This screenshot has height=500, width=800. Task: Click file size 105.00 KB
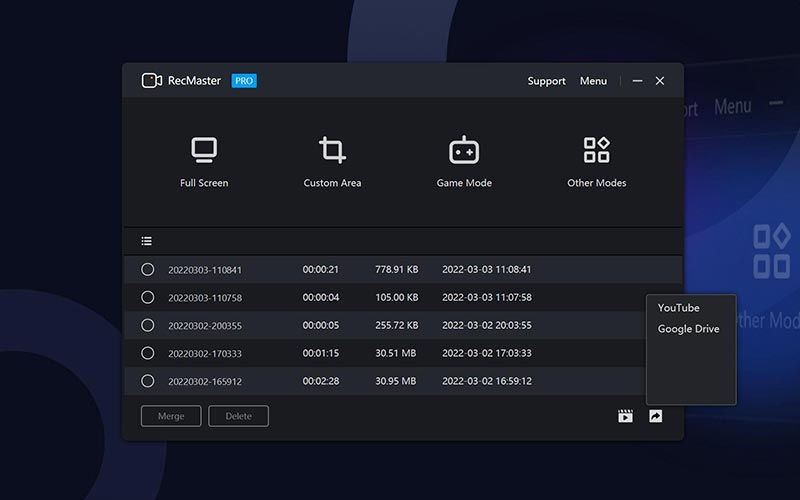(396, 297)
